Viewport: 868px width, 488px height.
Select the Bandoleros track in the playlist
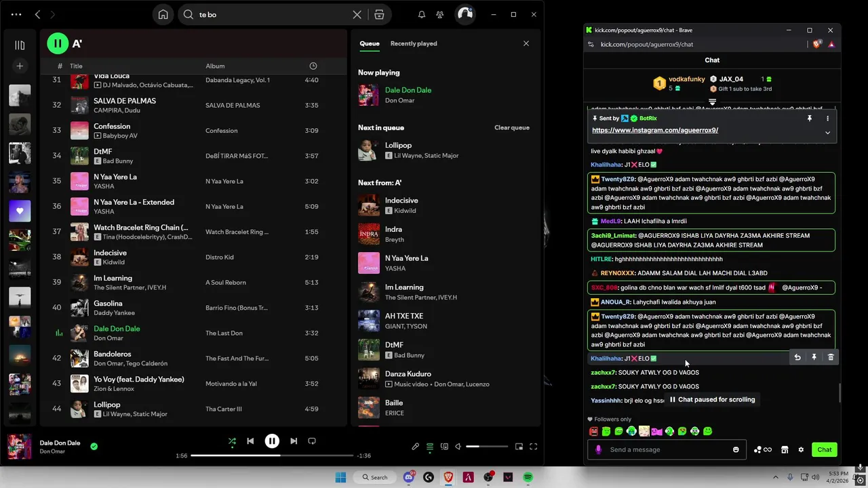pos(193,359)
